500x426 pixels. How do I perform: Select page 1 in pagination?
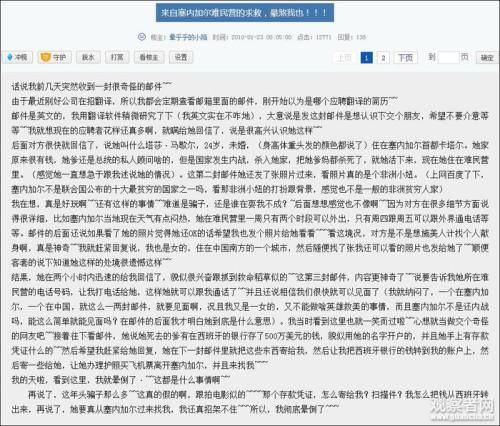click(366, 58)
